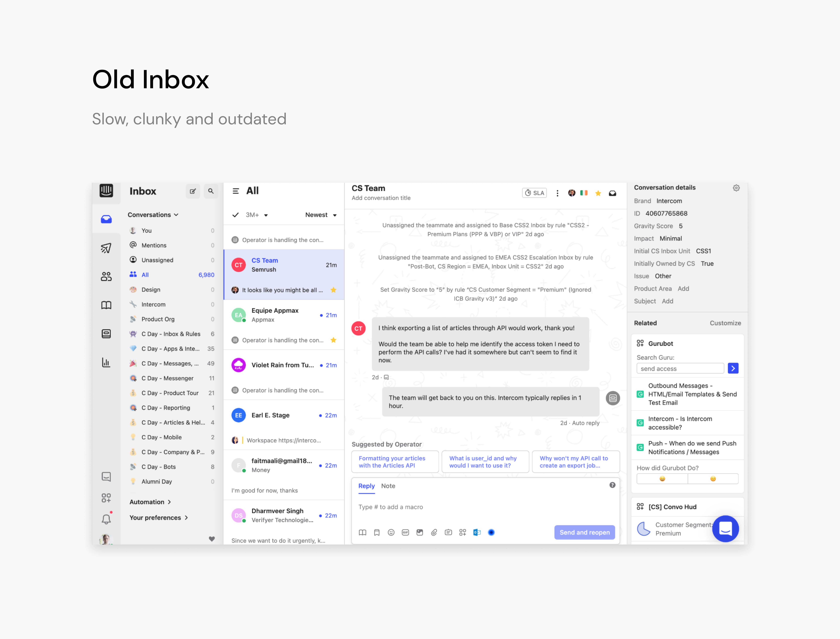Toggle the select-all checkmark in conversation list
Viewport: 840px width, 639px height.
coord(236,215)
